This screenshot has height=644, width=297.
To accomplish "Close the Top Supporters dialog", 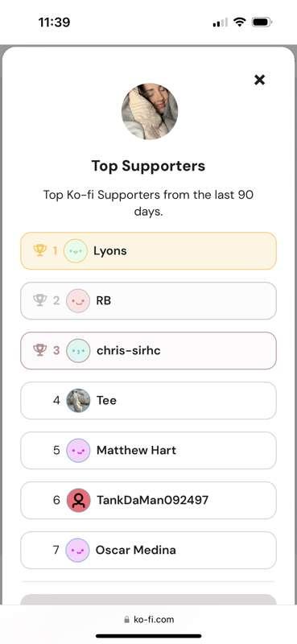I will [x=260, y=80].
